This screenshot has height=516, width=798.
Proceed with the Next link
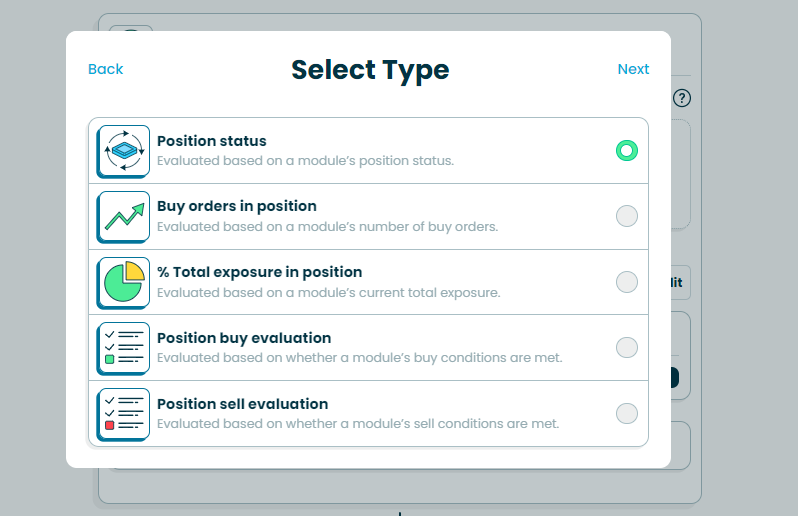(633, 69)
